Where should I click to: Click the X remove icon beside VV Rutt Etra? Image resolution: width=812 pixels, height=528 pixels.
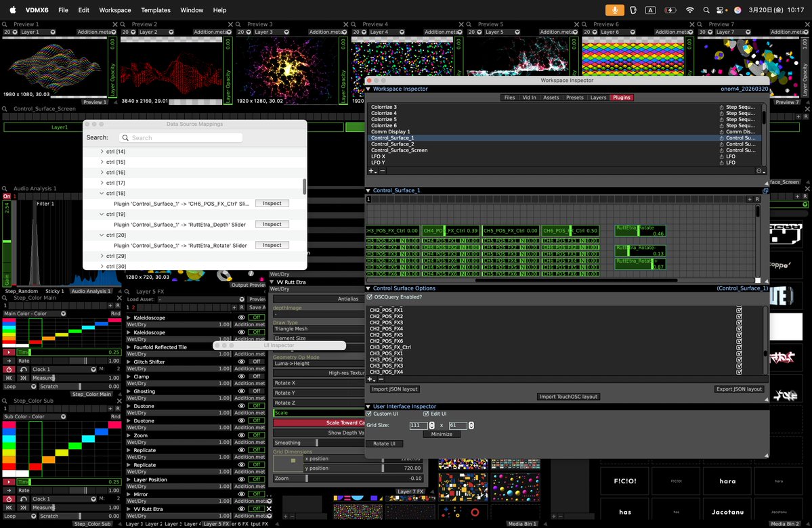[x=269, y=509]
